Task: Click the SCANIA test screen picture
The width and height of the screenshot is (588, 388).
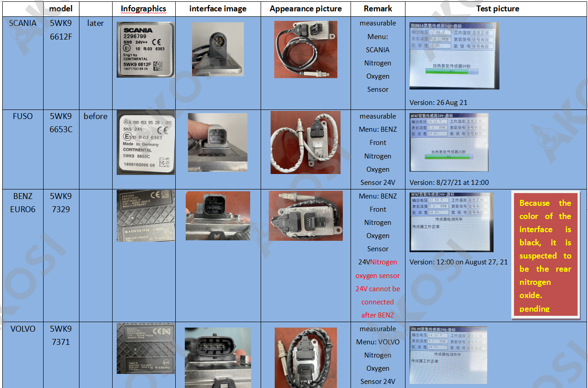Action: tap(454, 55)
